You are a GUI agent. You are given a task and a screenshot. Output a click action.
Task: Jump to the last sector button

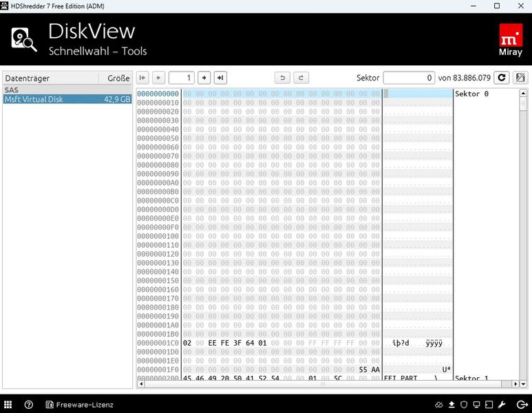[220, 78]
